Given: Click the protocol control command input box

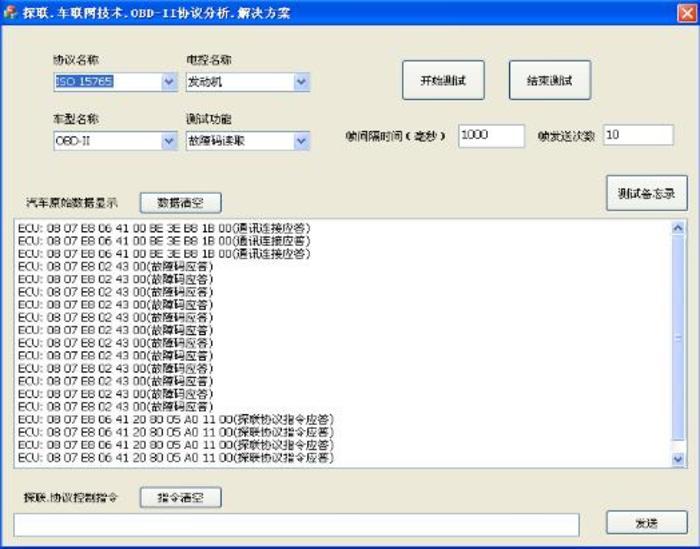Looking at the screenshot, I should coord(296,524).
